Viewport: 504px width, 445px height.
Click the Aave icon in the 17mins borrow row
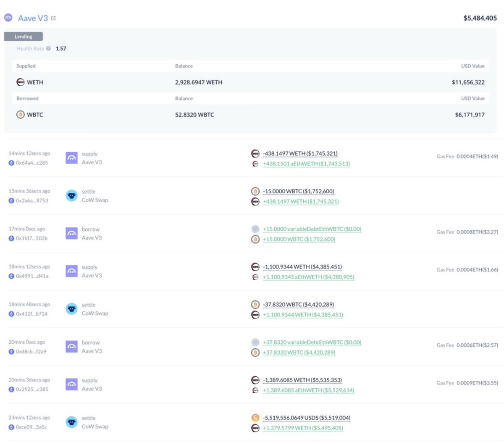pos(72,233)
